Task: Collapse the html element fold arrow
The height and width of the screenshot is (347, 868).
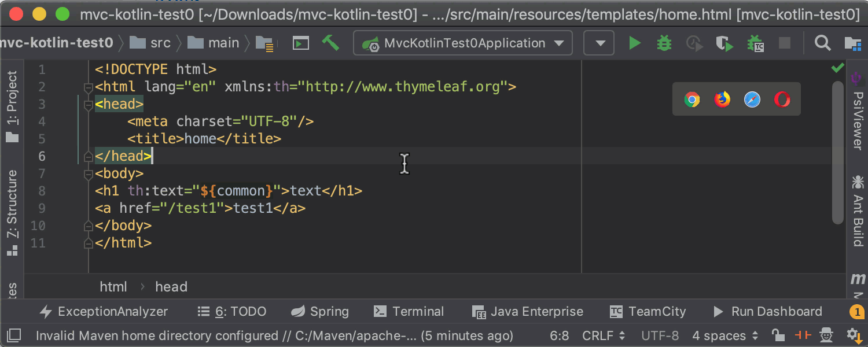Action: 88,87
